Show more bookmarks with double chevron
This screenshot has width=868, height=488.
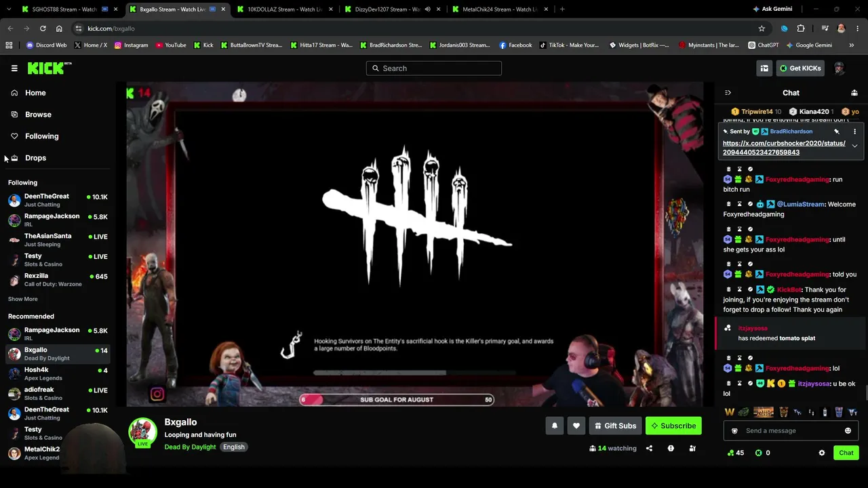tap(852, 45)
